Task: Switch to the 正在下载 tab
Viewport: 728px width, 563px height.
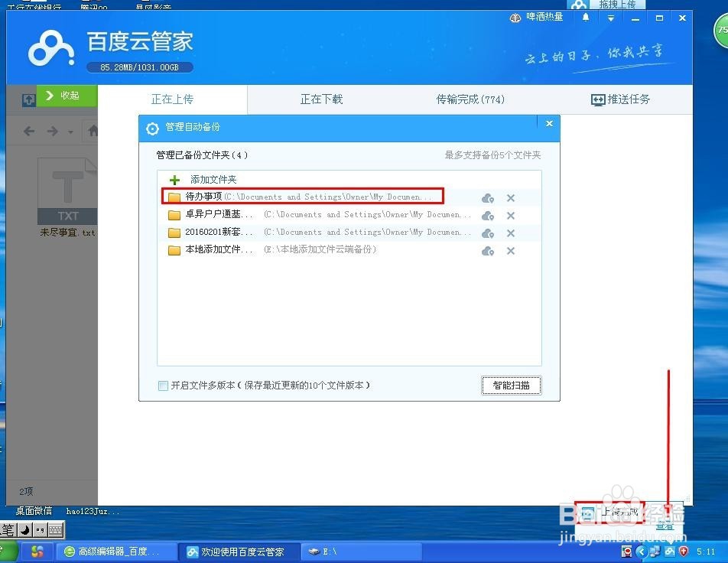Action: click(x=321, y=99)
